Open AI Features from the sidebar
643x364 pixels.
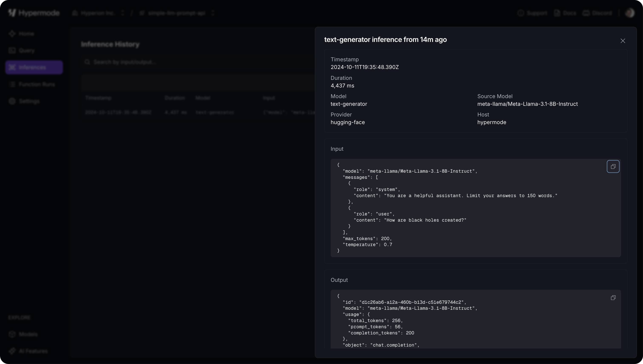(x=33, y=351)
